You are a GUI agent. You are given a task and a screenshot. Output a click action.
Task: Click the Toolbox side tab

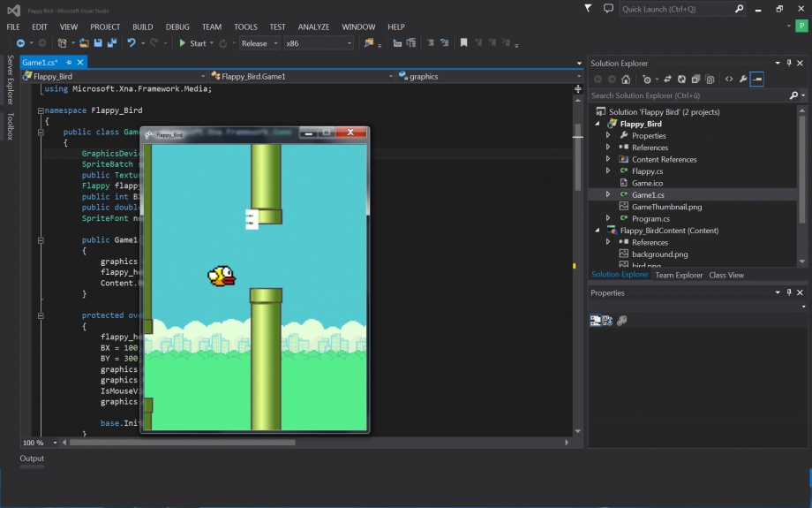tap(11, 126)
